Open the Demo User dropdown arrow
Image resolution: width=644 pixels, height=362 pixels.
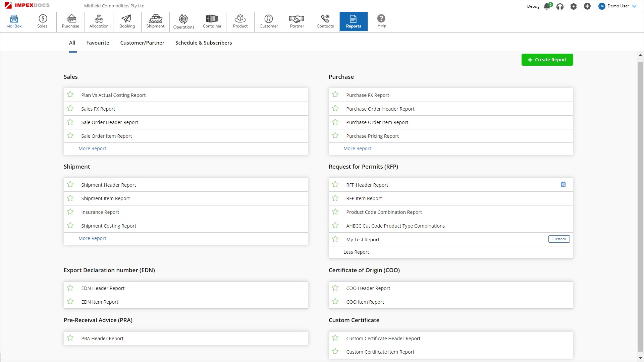coord(634,6)
